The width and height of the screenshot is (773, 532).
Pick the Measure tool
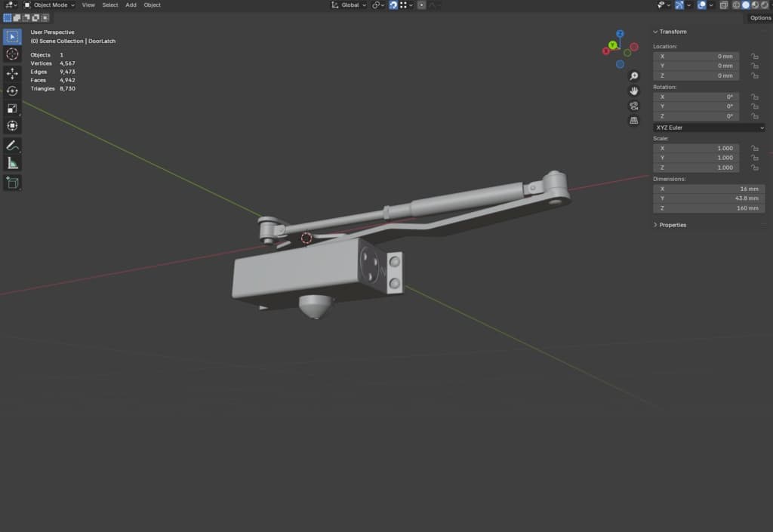pos(12,163)
